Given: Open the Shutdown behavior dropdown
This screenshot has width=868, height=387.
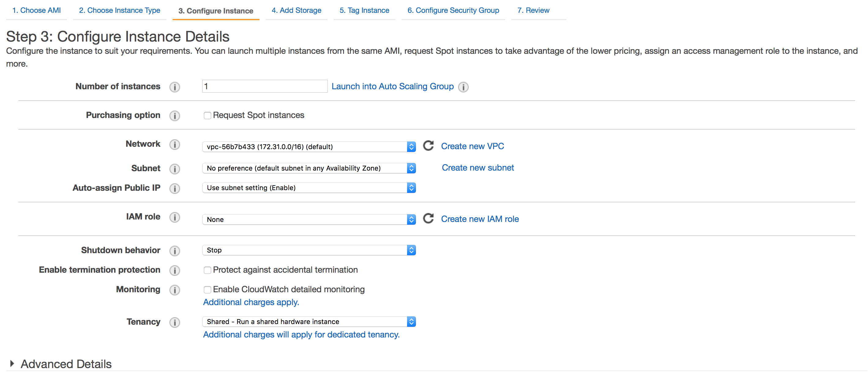Looking at the screenshot, I should (309, 250).
